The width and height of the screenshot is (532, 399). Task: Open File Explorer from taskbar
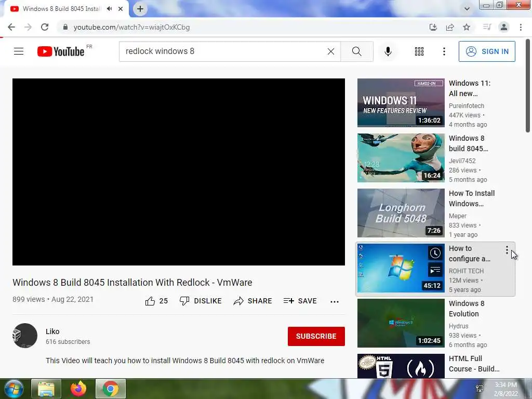46,389
